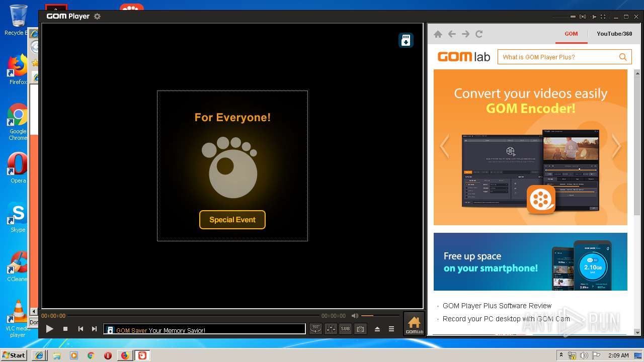Select the CCleaner desktop shortcut
Viewport: 644px width, 362px height.
(x=17, y=266)
